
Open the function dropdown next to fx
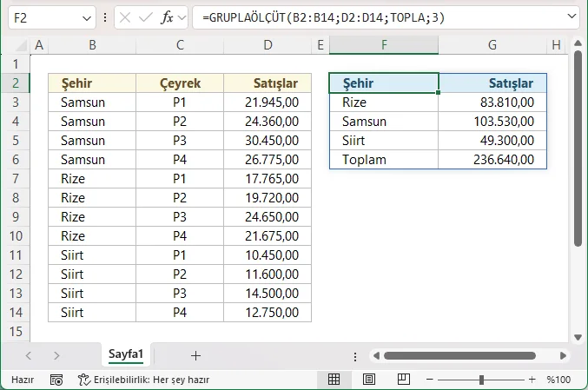pos(182,17)
